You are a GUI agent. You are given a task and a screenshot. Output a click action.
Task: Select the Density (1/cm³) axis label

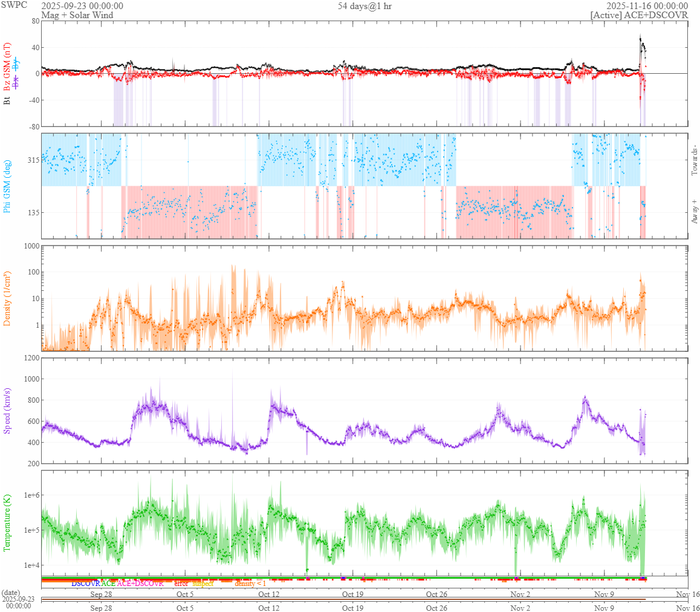(7, 298)
